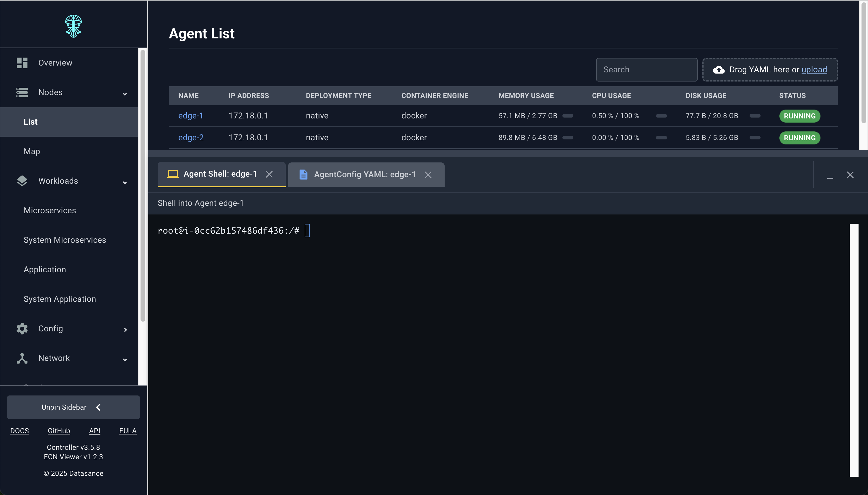The width and height of the screenshot is (868, 495).
Task: Select the Overview dashboard icon
Action: 22,63
